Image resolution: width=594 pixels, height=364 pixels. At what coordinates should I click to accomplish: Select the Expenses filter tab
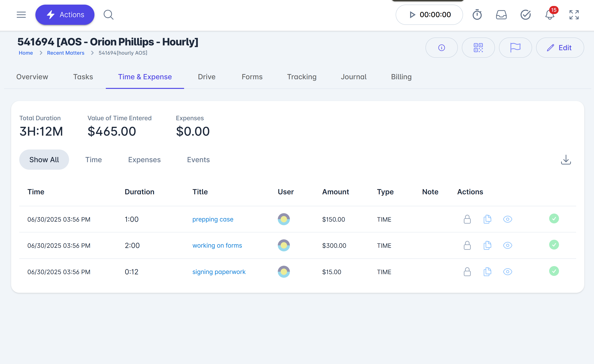(144, 160)
